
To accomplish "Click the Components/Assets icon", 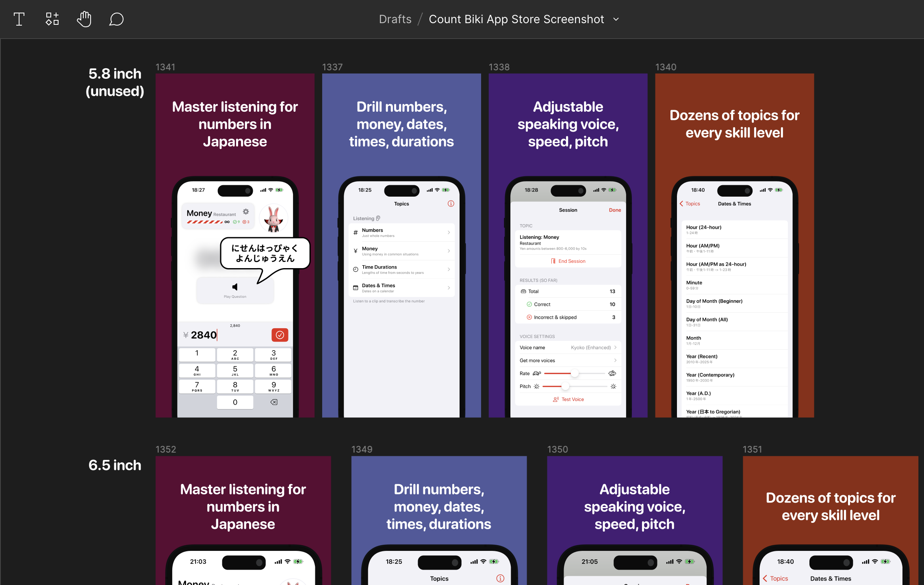I will pos(52,18).
